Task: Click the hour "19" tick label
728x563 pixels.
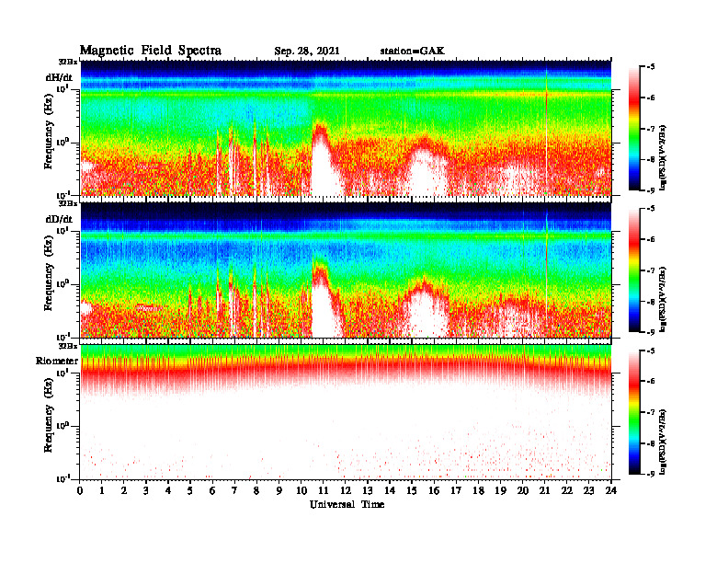Action: pos(500,491)
